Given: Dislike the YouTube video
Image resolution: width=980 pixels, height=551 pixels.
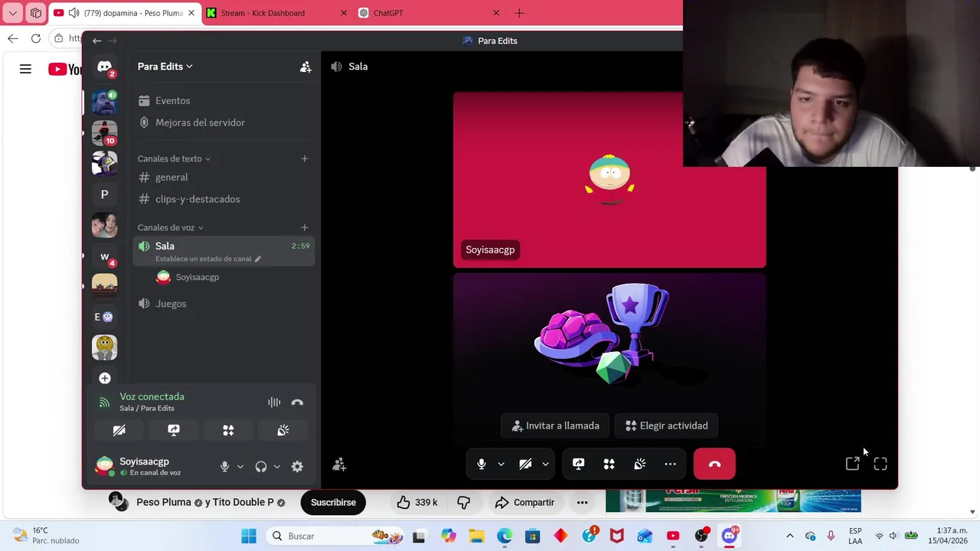Looking at the screenshot, I should [463, 502].
